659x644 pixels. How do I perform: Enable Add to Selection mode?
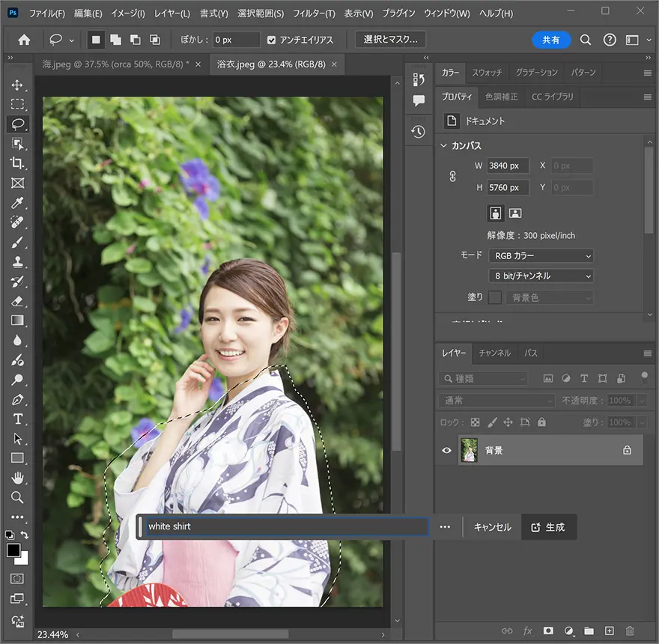tap(115, 40)
